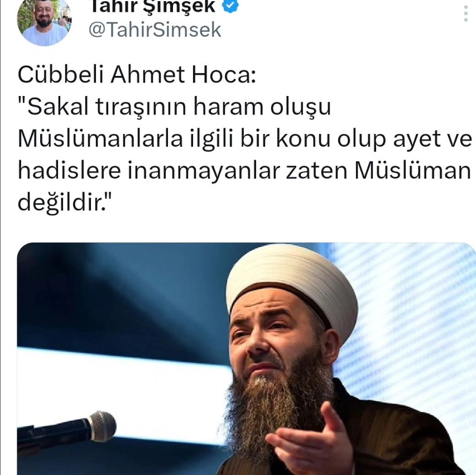Click the final word 'değildir.'
Screen dimensions: 476x475
coord(65,203)
